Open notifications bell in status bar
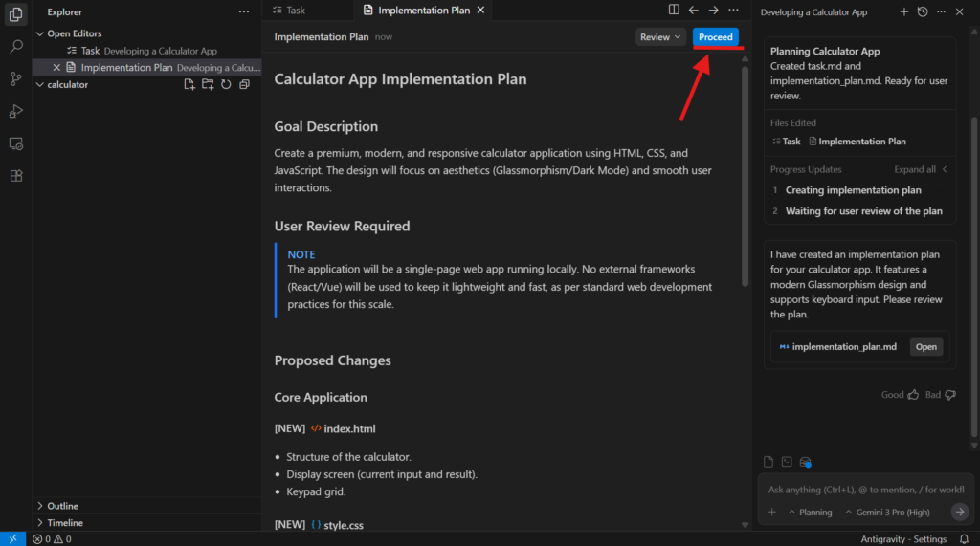Viewport: 980px width, 546px height. tap(964, 539)
